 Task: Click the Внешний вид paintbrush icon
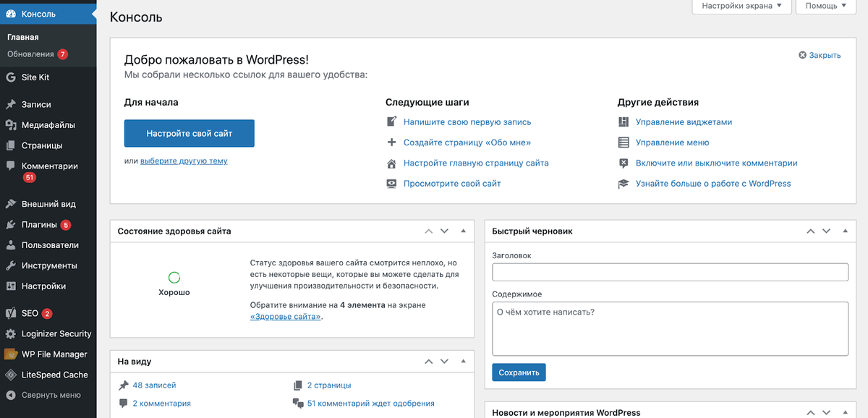coord(11,204)
